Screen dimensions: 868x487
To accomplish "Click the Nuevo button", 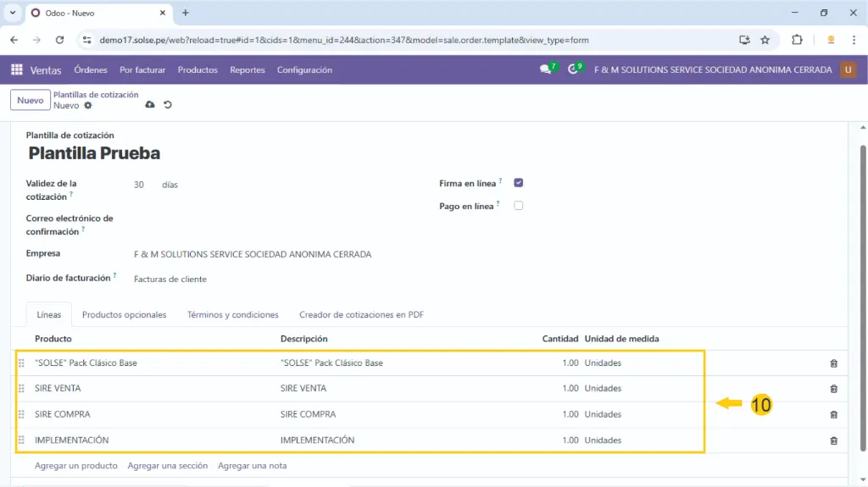I will pos(30,100).
